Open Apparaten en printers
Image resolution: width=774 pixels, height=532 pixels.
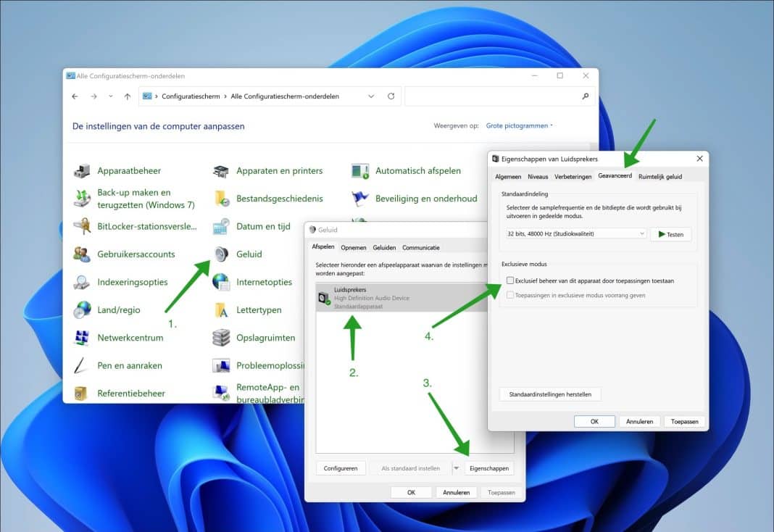[x=279, y=170]
